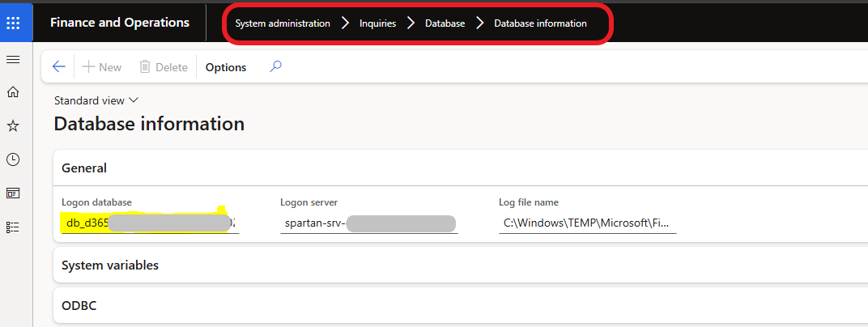
Task: Open Recent clock icon in sidebar
Action: point(13,160)
